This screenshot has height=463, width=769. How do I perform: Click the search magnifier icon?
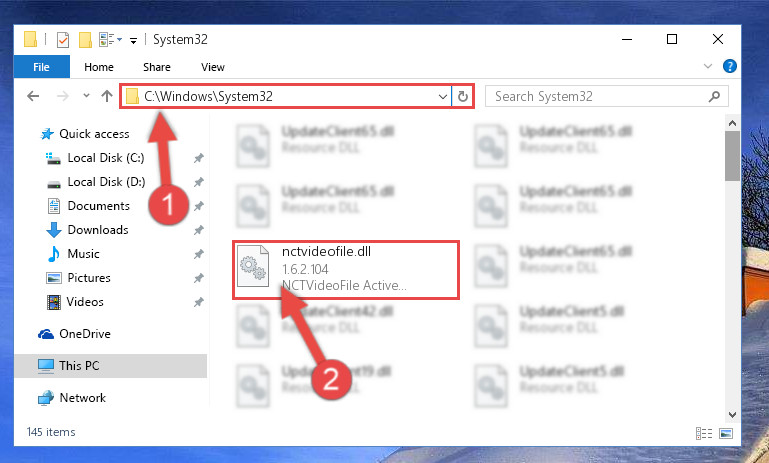point(714,97)
